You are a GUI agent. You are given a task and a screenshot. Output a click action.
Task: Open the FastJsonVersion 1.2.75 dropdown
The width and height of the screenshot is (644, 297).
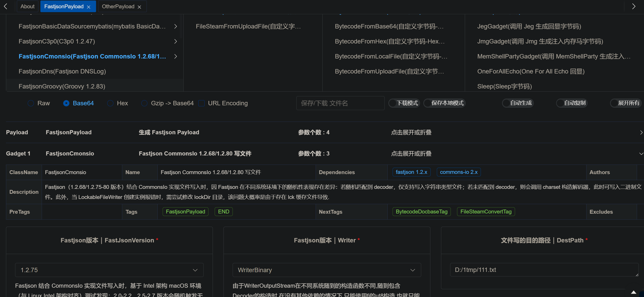109,270
